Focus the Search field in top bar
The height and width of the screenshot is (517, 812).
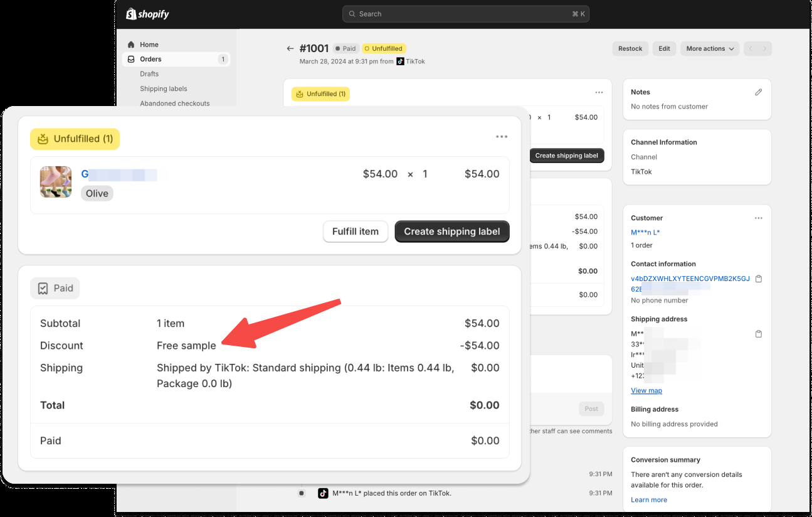(x=465, y=14)
